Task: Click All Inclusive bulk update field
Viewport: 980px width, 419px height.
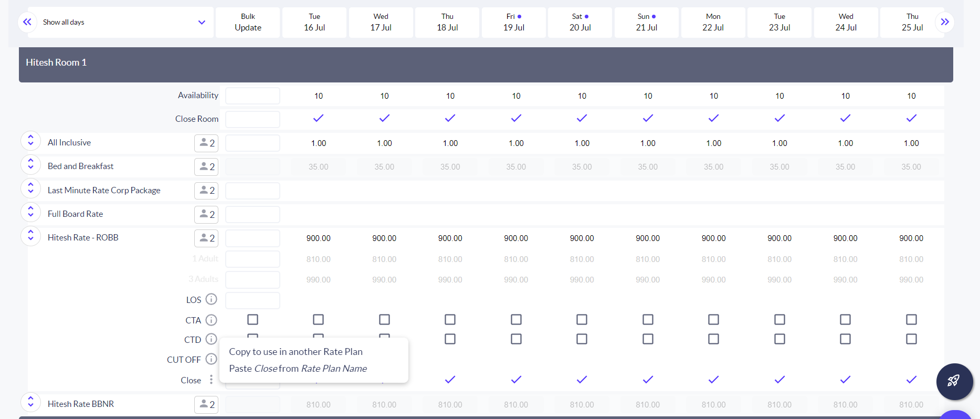Action: coord(252,143)
